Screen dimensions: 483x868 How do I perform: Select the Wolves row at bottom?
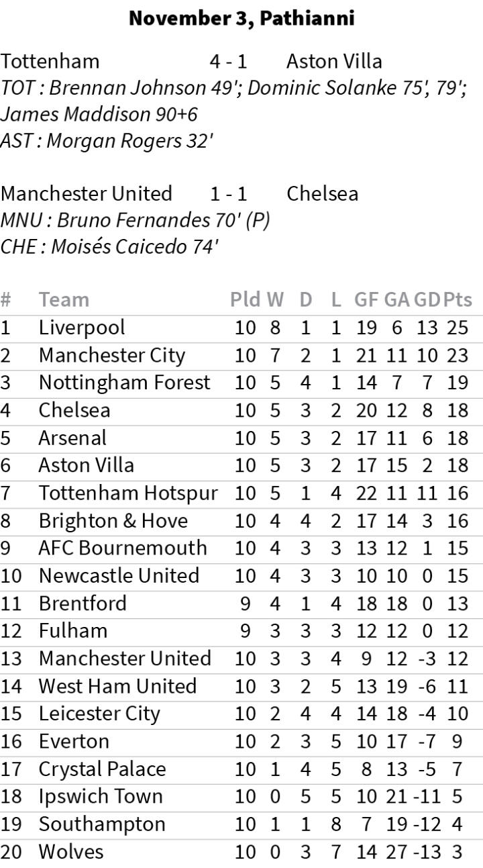pos(241,852)
